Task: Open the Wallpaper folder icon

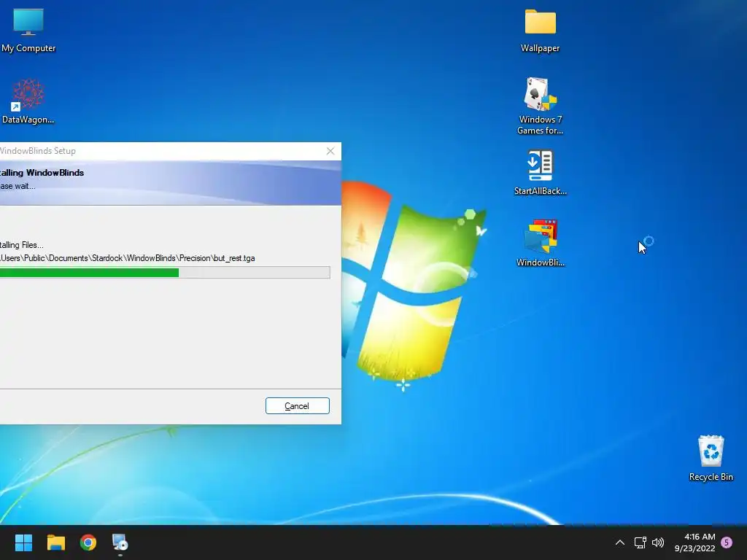Action: pos(541,30)
